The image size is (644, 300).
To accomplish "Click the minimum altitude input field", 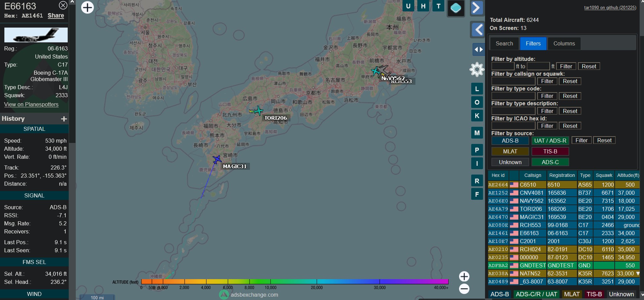I will (x=503, y=66).
